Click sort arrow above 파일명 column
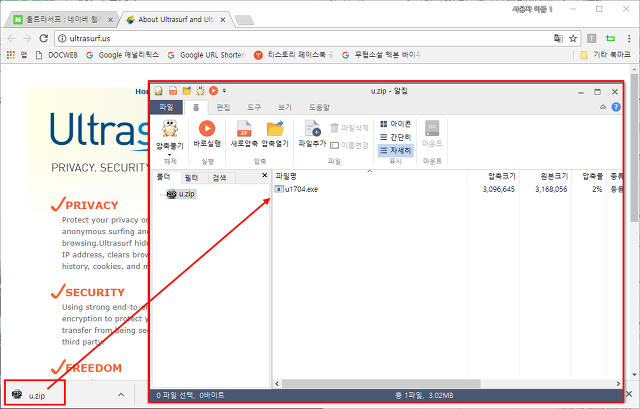Viewport: 640px width, 409px height. click(370, 171)
